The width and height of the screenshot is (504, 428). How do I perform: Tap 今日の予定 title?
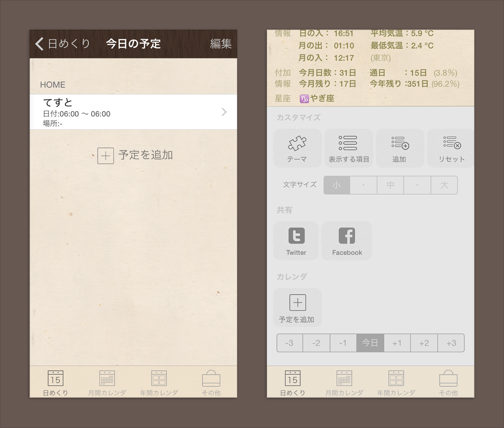coord(133,44)
